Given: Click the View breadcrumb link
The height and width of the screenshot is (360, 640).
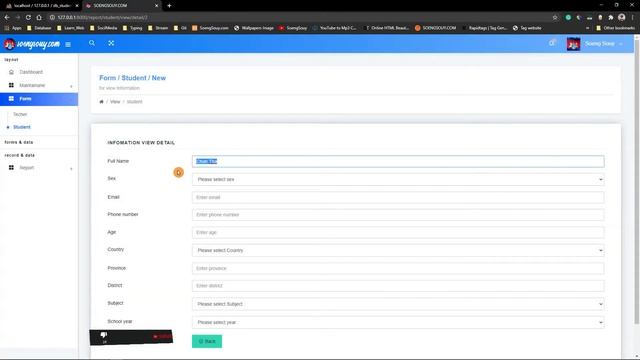Looking at the screenshot, I should 115,102.
